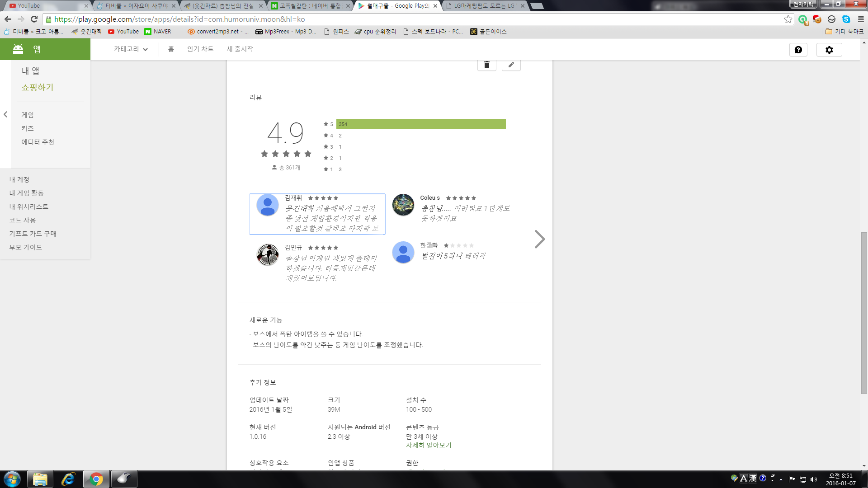Click the Skype extension icon
Screen dimensions: 868x488
point(846,19)
